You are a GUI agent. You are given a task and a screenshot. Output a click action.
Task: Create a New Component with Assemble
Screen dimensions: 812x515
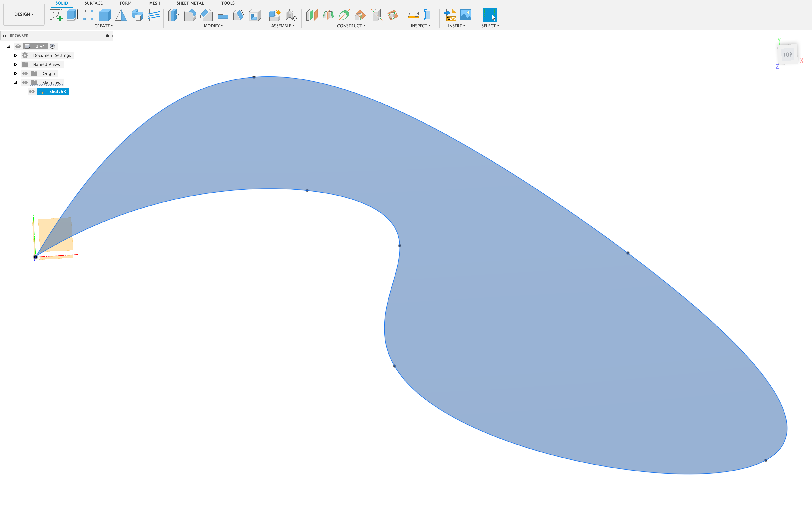click(x=275, y=15)
